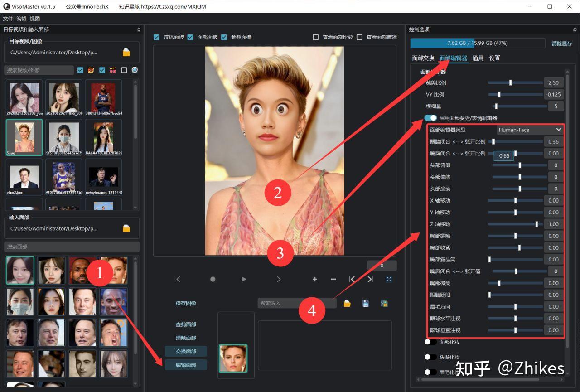Open the 文件 menu
Viewport: 580px width, 392px height.
pyautogui.click(x=8, y=19)
